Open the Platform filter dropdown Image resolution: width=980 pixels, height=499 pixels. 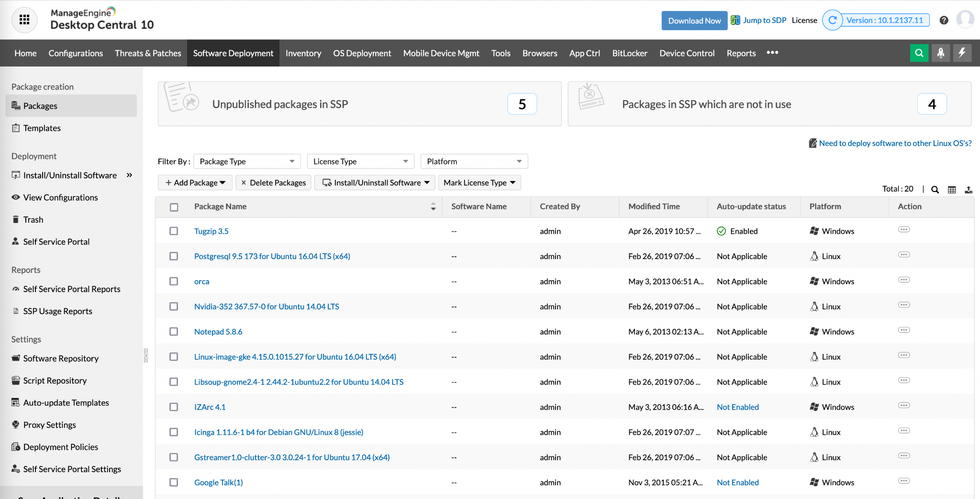pyautogui.click(x=474, y=161)
